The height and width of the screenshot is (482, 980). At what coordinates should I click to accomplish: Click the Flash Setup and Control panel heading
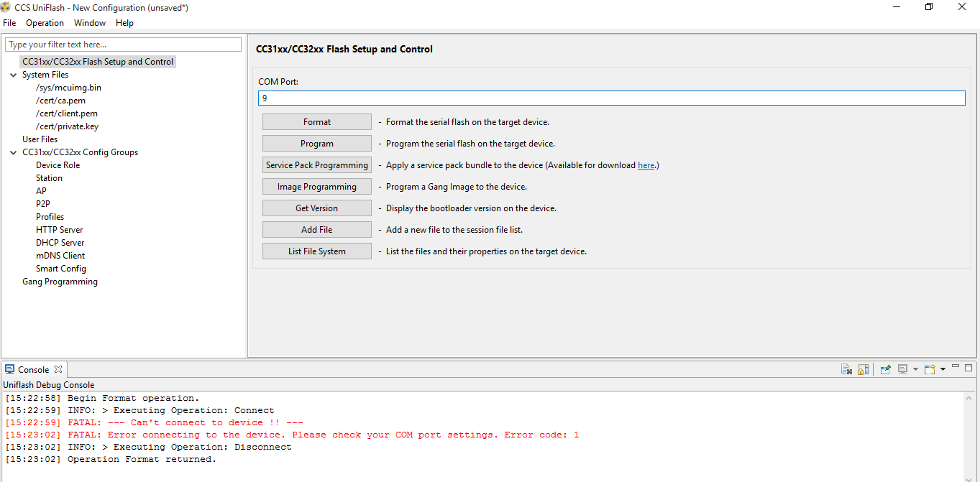pos(344,50)
